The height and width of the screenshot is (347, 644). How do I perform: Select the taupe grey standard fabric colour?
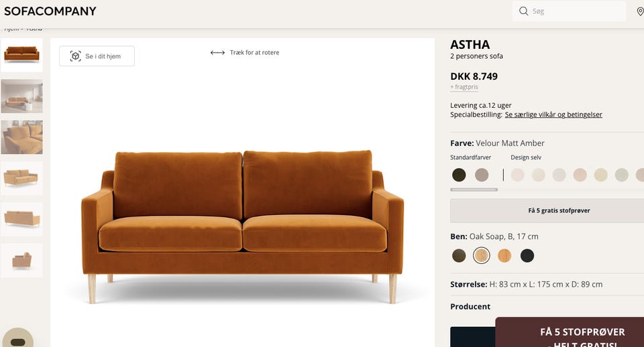pyautogui.click(x=482, y=175)
